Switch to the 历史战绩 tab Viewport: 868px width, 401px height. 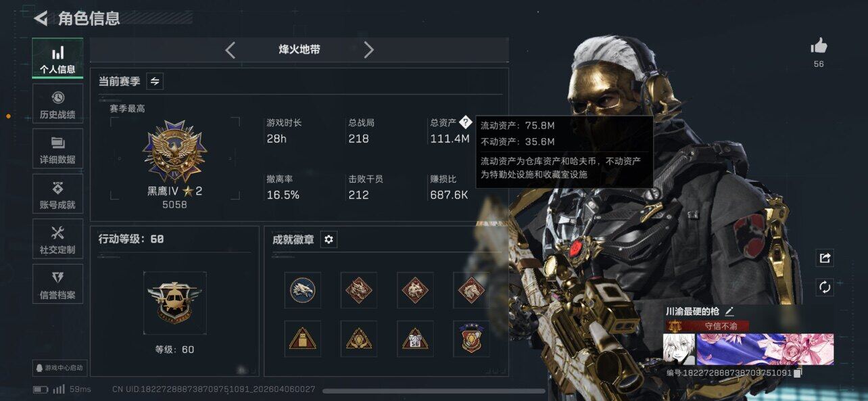[x=57, y=103]
